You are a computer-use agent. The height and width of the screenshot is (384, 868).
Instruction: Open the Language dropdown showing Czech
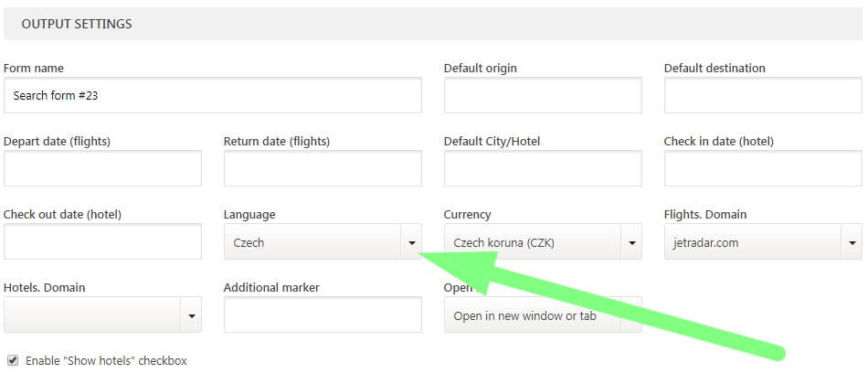pos(311,242)
